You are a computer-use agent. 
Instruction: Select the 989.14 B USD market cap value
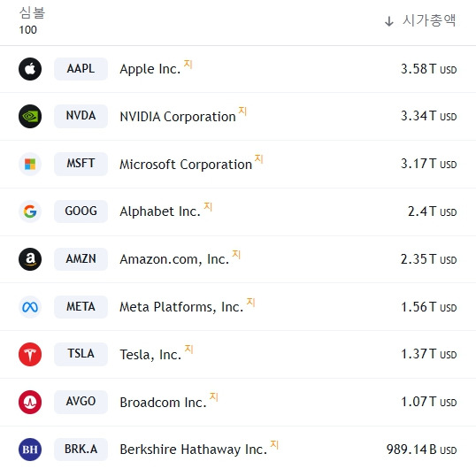click(422, 450)
